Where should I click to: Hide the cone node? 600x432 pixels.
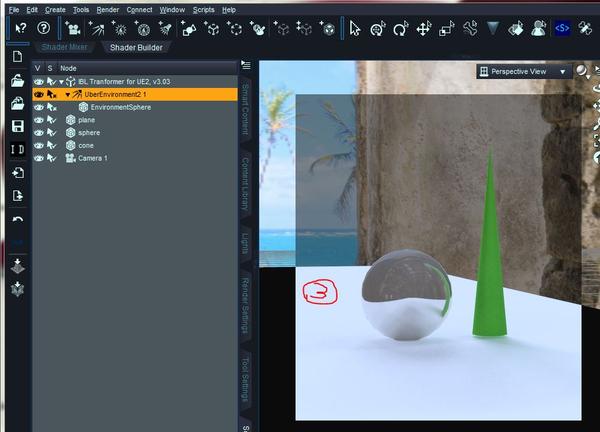click(38, 146)
